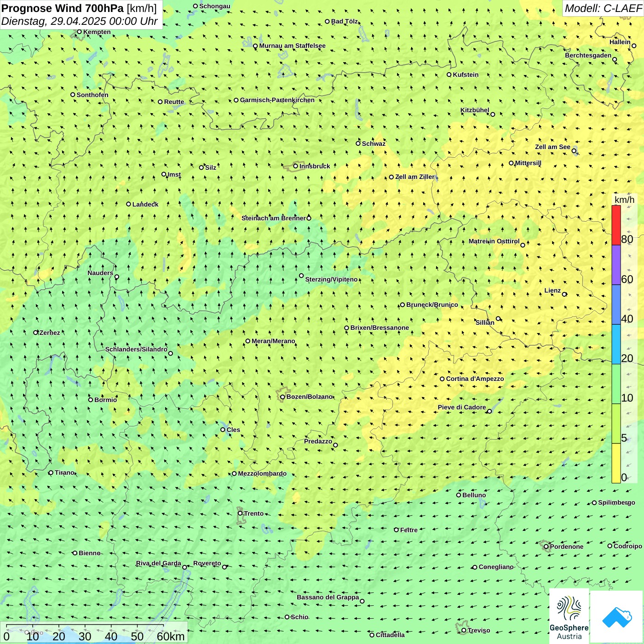The image size is (644, 644).
Task: Select the blue 40–60 km/h legend color
Action: [616, 305]
